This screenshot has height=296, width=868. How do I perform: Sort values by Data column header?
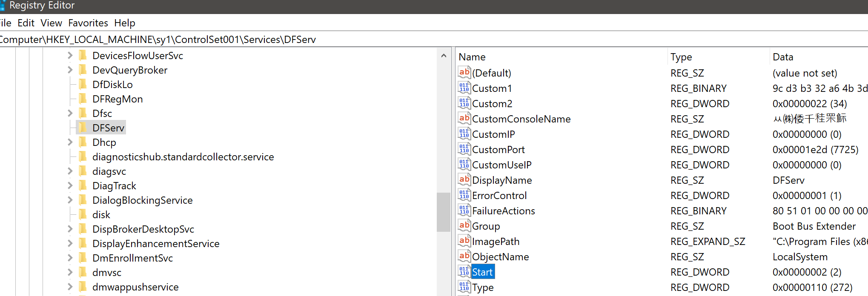[x=819, y=57]
